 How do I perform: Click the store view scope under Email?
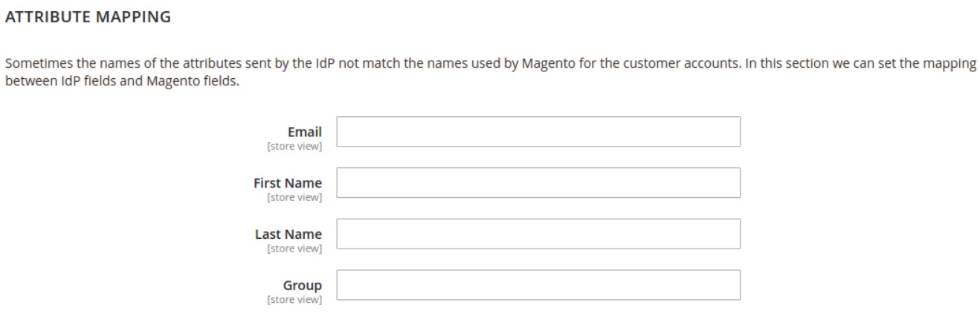(294, 147)
